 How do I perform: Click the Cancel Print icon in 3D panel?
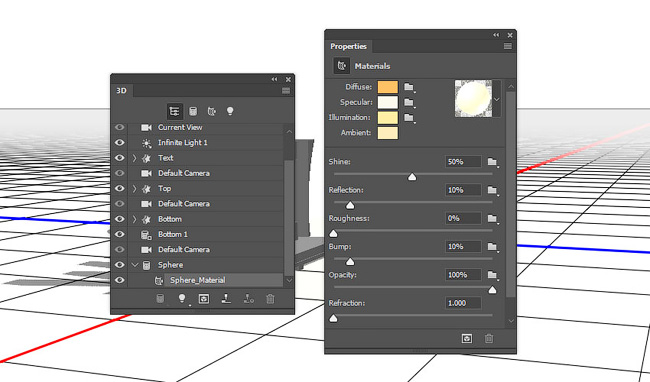click(x=249, y=298)
